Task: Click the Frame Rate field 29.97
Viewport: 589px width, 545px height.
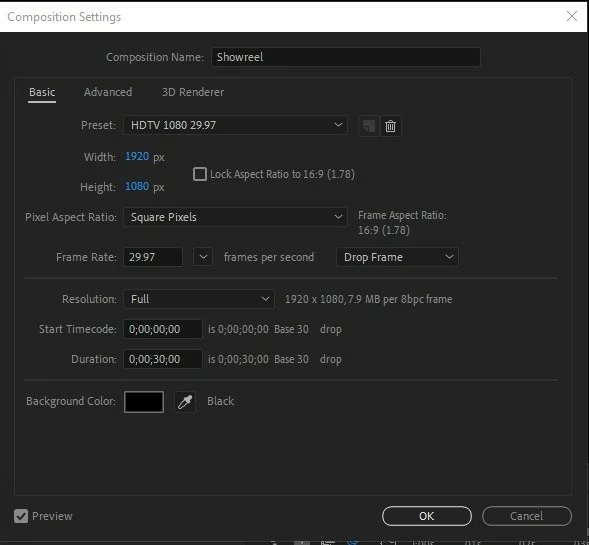Action: click(153, 257)
